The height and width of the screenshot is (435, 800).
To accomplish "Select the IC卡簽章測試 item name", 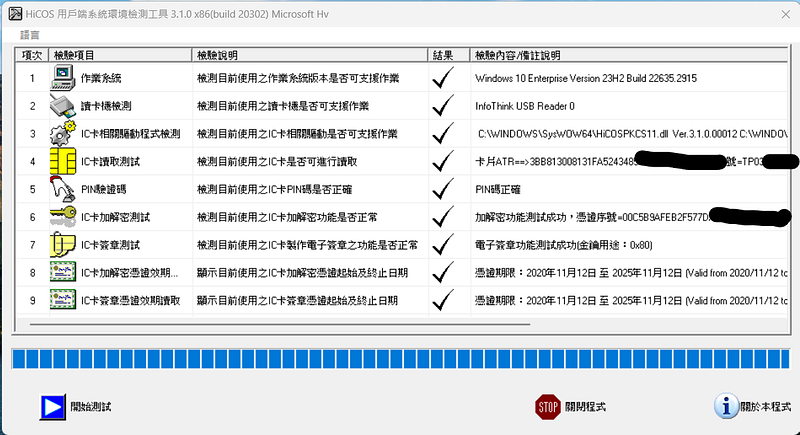I will click(x=110, y=245).
